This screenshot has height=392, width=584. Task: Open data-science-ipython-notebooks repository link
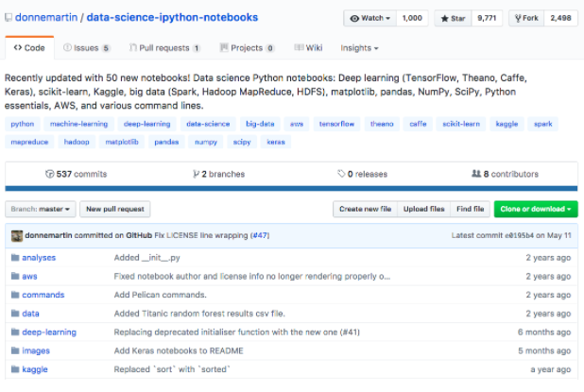172,18
